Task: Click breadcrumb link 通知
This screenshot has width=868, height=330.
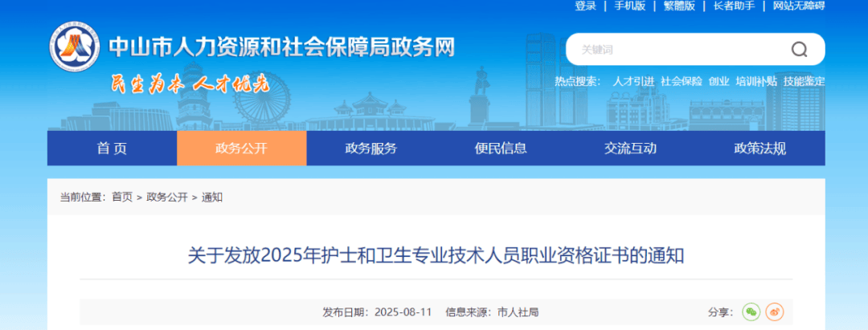Action: (212, 198)
